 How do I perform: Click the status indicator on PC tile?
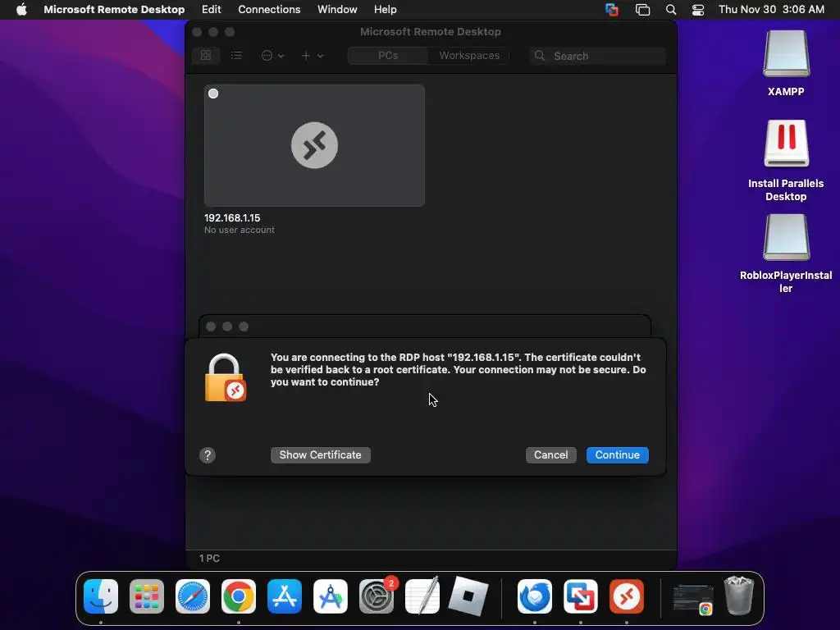point(213,94)
